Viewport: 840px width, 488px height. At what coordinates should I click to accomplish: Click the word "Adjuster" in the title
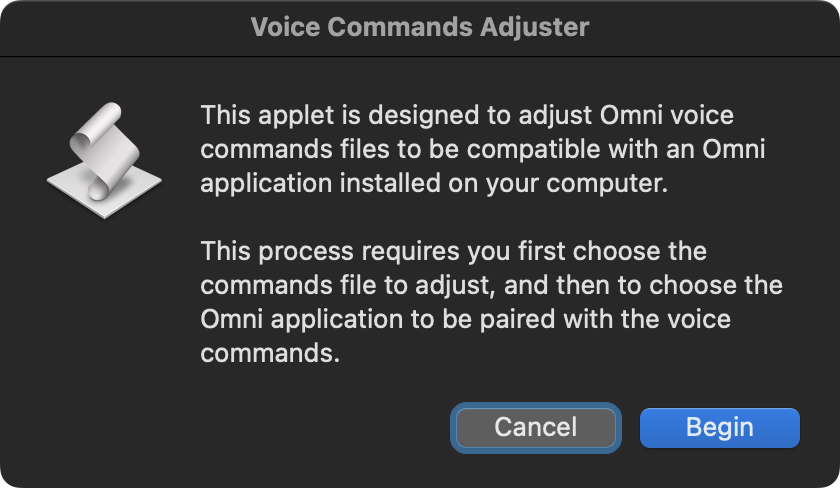pyautogui.click(x=532, y=27)
